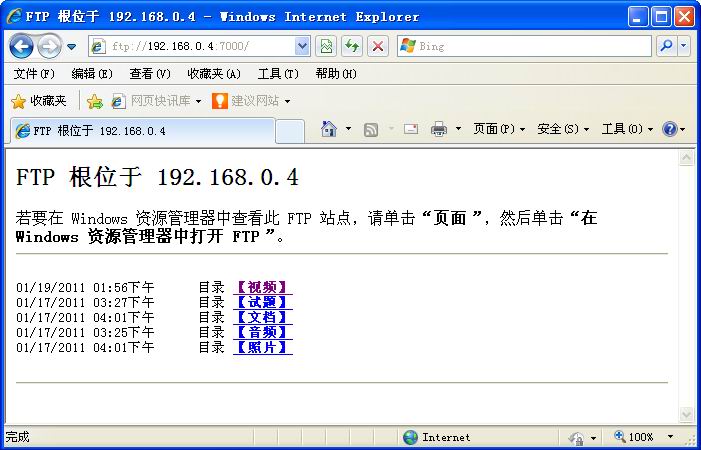Open the 收藏夹 favorites star button
Viewport: 701px width, 450px height.
(x=39, y=101)
